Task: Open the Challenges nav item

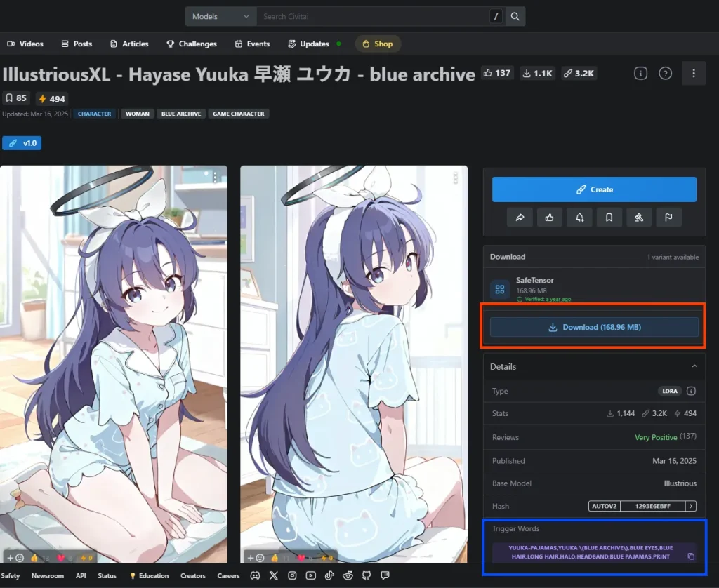Action: click(x=192, y=44)
